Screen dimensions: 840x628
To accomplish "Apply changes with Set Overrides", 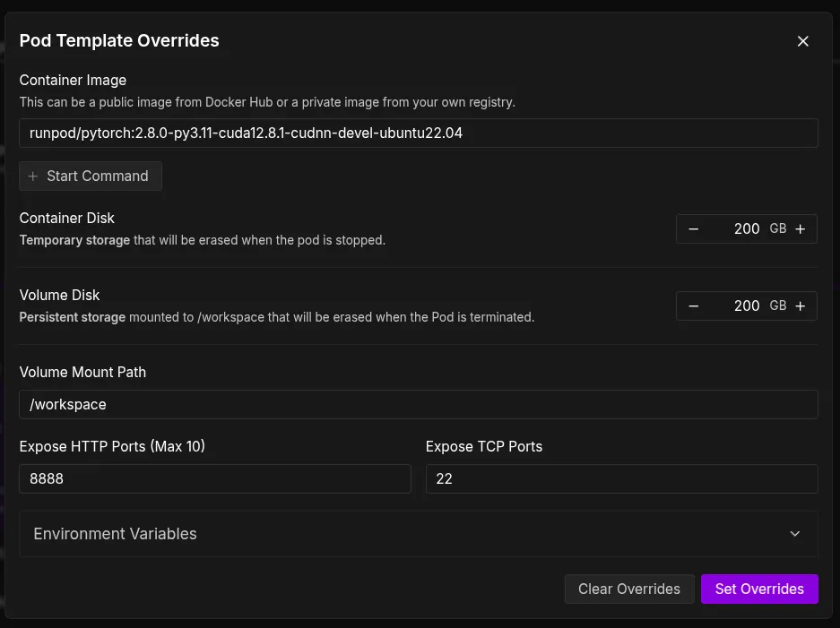I will (759, 589).
